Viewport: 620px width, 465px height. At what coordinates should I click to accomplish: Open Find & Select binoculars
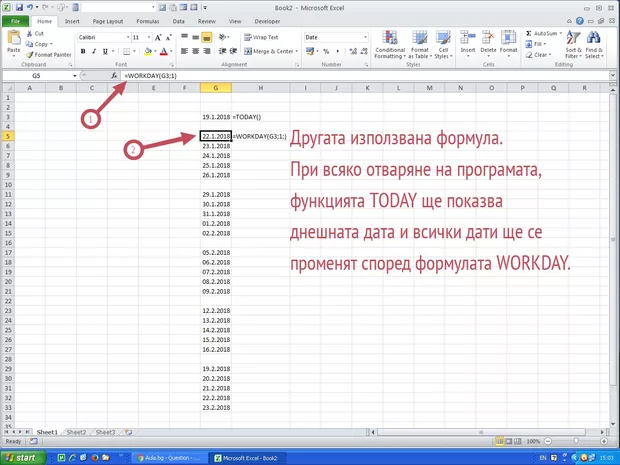tap(594, 45)
